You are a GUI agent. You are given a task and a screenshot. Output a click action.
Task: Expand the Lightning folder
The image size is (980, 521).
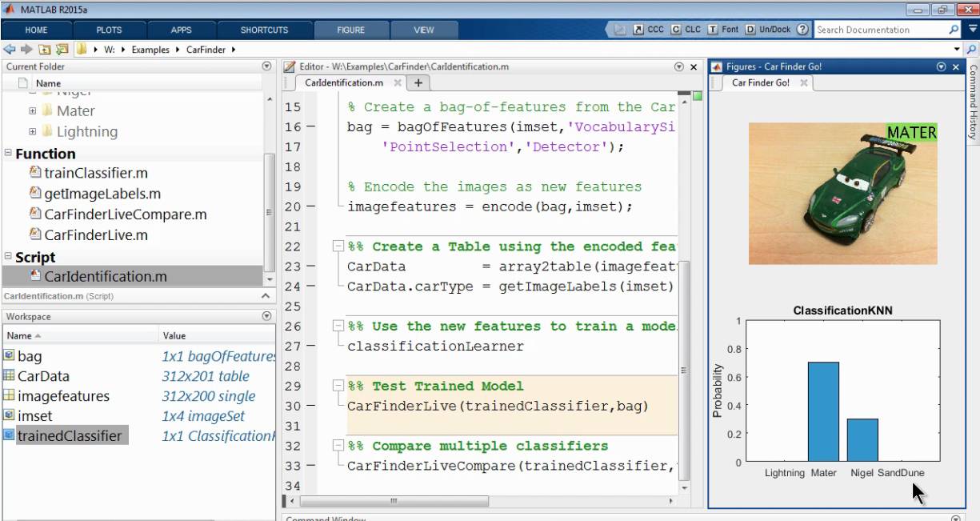pyautogui.click(x=33, y=132)
